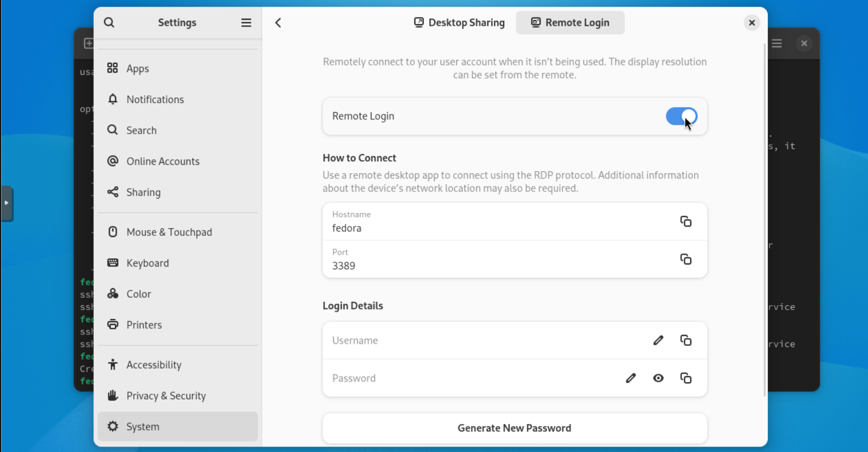Click the Hostname fedora text
868x452 pixels.
[347, 228]
